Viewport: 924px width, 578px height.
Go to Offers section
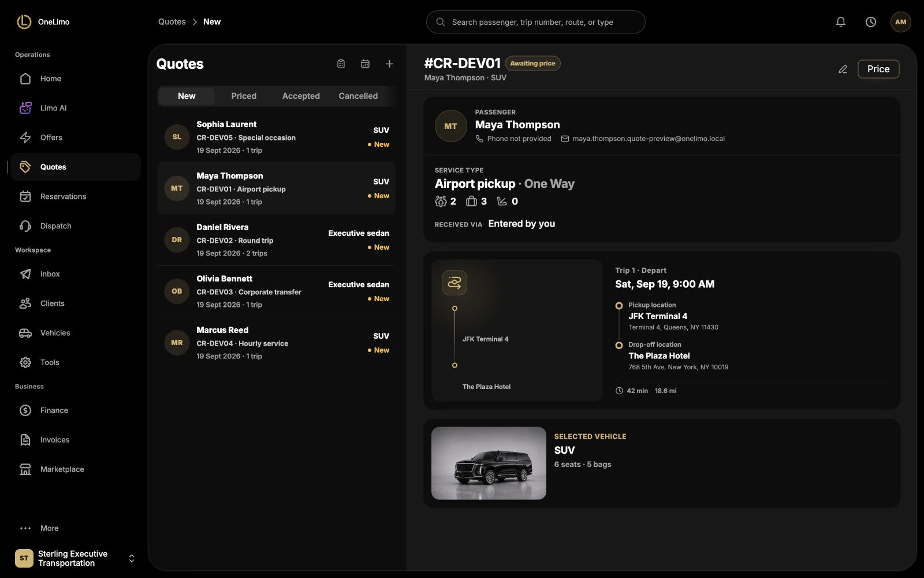(76, 138)
